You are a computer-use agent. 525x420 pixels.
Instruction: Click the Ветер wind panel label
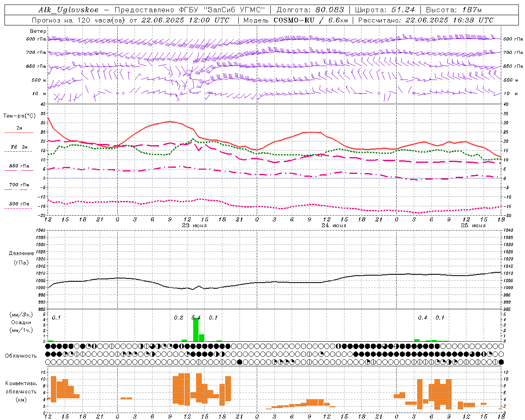tap(38, 31)
